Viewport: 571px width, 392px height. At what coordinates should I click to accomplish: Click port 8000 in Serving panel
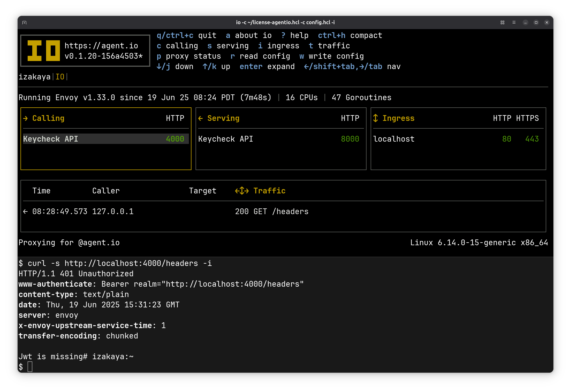(350, 139)
